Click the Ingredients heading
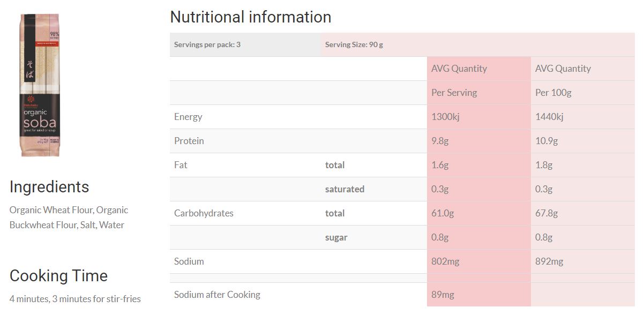Image resolution: width=644 pixels, height=315 pixels. click(49, 187)
